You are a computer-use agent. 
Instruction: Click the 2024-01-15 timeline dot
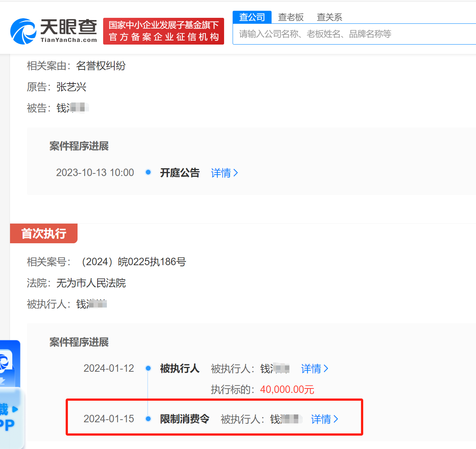[148, 419]
